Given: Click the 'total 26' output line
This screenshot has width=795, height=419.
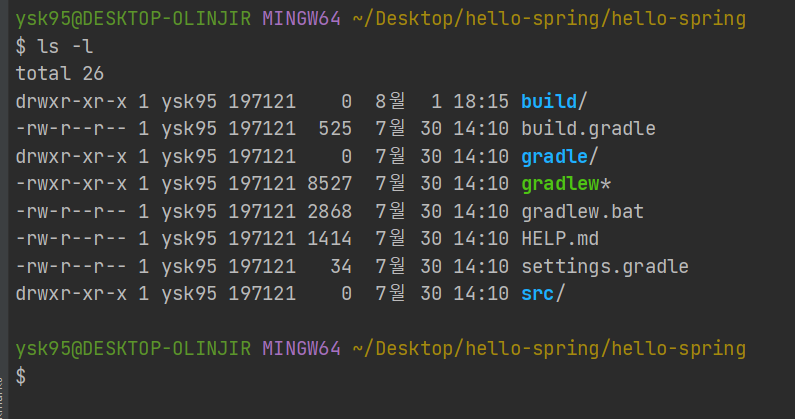Looking at the screenshot, I should [59, 74].
